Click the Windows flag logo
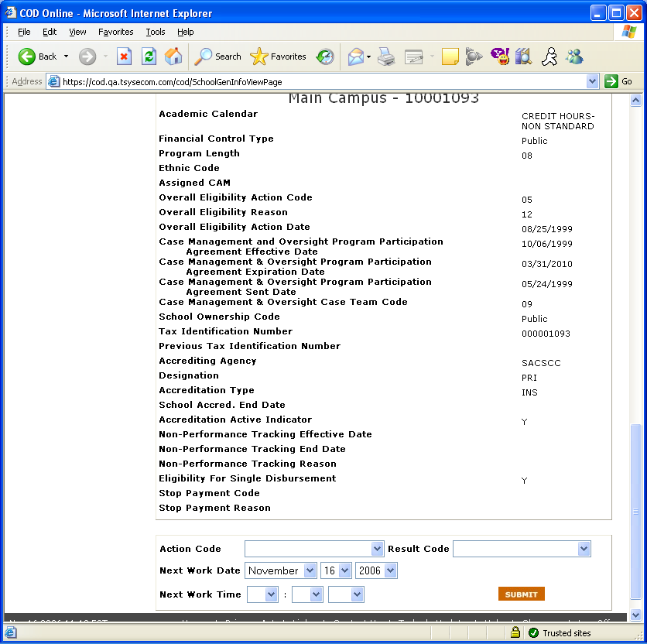 point(629,32)
